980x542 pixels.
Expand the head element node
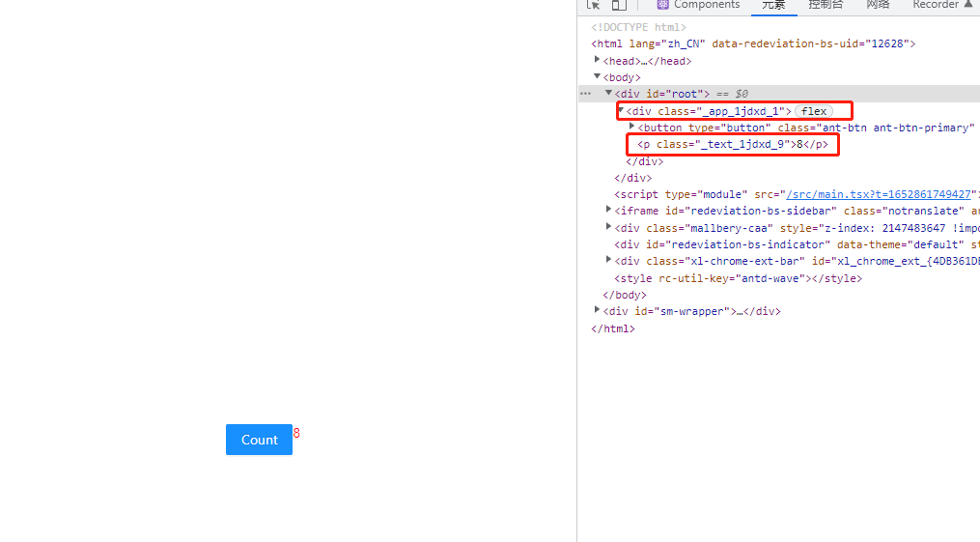pos(598,60)
